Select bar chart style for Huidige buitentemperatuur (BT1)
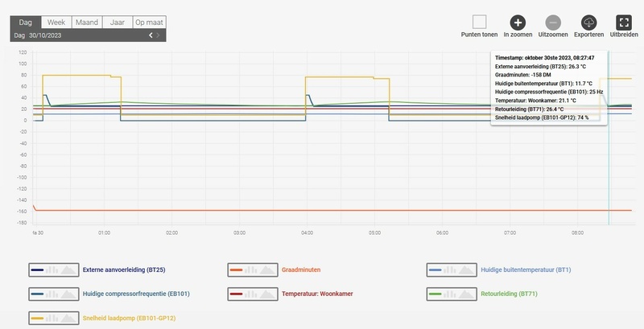The image size is (644, 329). [x=449, y=270]
